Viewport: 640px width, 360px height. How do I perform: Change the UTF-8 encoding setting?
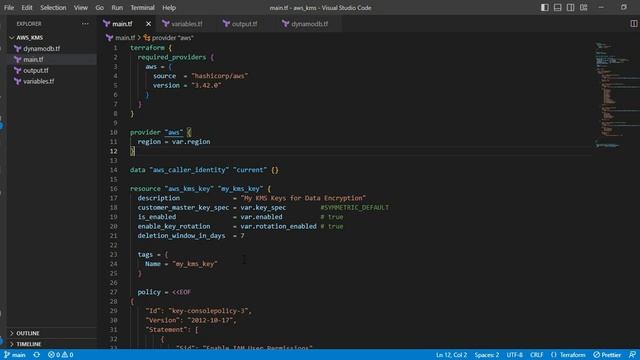tap(514, 355)
